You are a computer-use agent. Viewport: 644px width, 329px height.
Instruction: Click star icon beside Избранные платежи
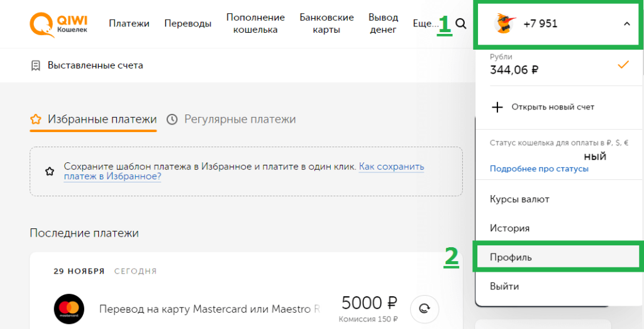pyautogui.click(x=36, y=120)
